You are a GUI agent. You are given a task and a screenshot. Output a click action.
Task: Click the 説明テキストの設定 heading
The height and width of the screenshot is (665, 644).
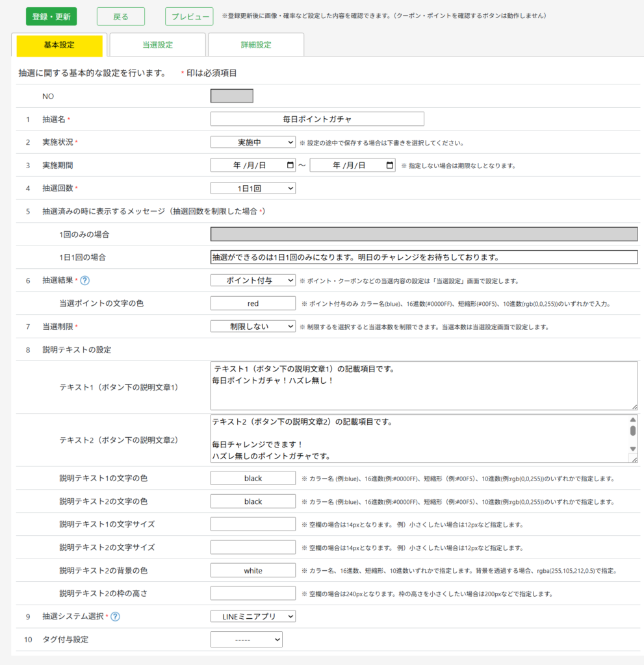point(77,349)
